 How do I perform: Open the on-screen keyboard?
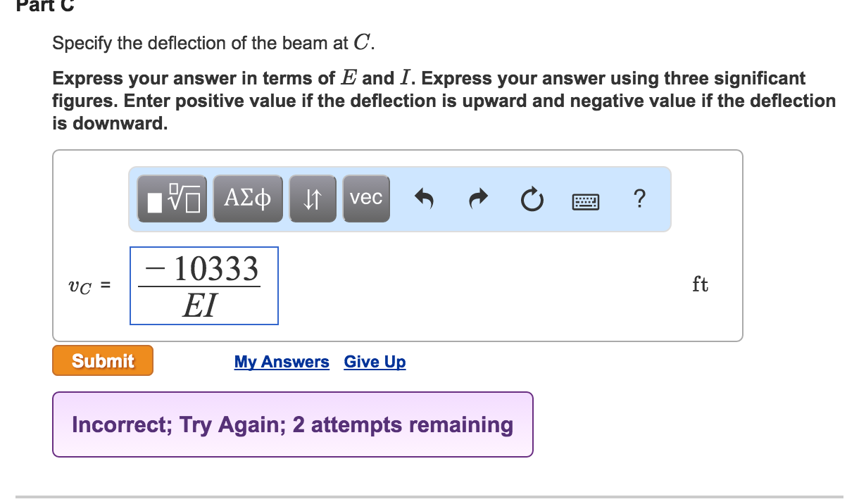(x=586, y=199)
